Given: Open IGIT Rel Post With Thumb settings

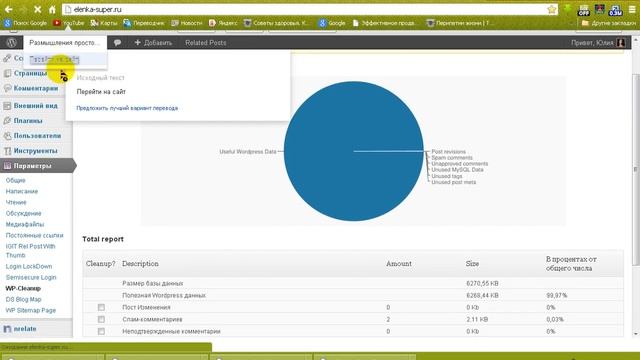Looking at the screenshot, I should point(30,251).
